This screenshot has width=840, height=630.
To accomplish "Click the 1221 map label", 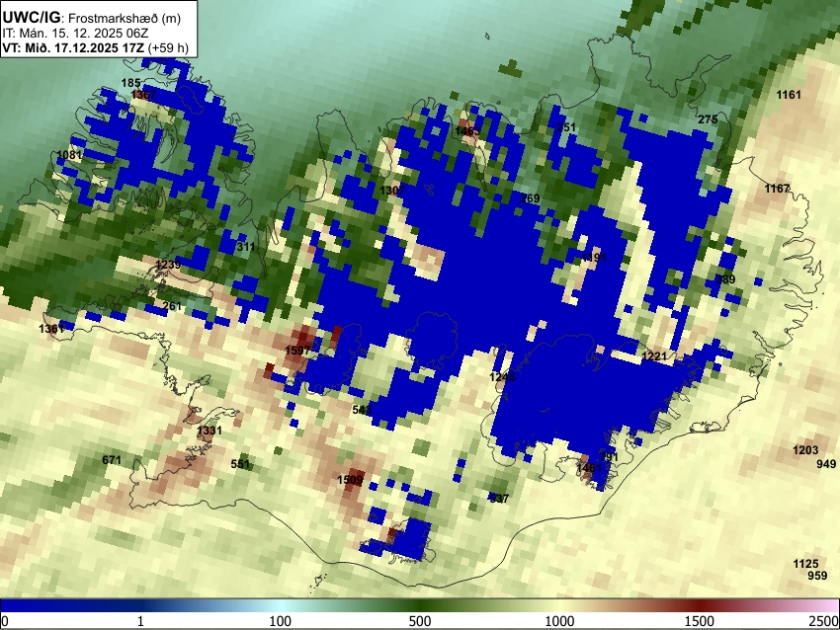I will (654, 356).
